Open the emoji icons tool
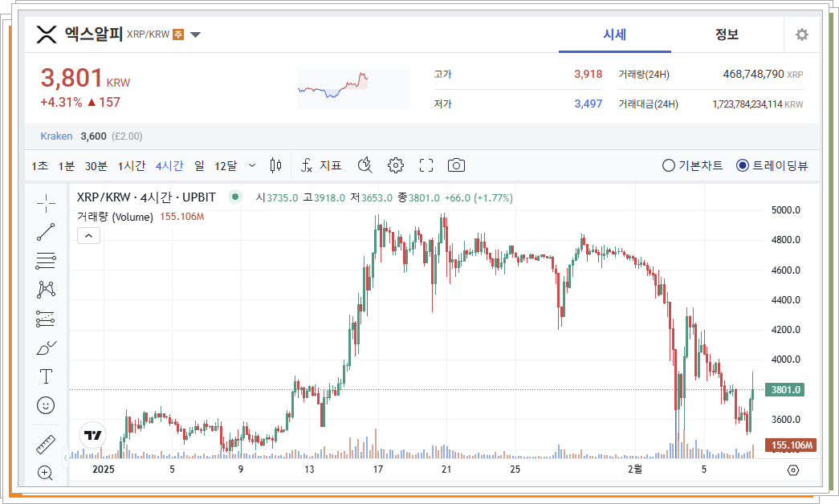This screenshot has height=504, width=839. pos(46,405)
